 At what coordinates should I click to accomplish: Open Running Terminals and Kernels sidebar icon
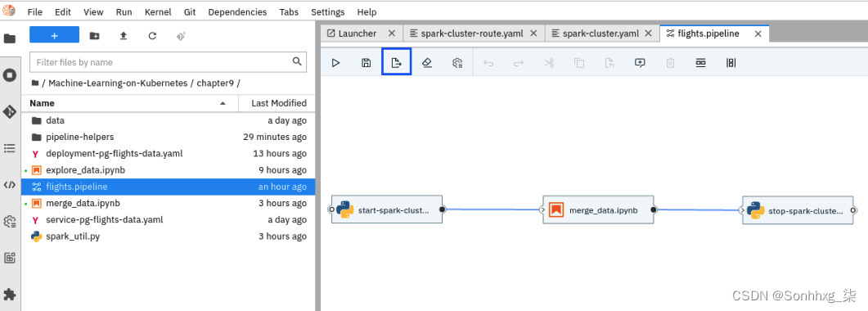click(x=10, y=75)
